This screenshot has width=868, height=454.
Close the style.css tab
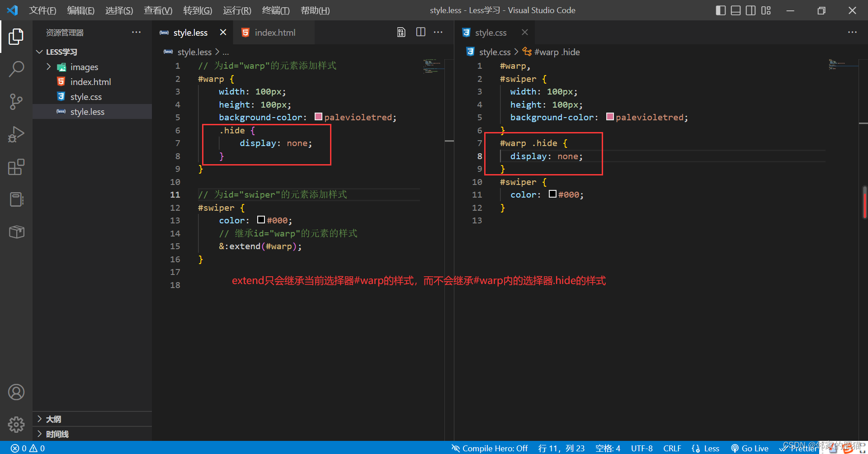pyautogui.click(x=524, y=32)
